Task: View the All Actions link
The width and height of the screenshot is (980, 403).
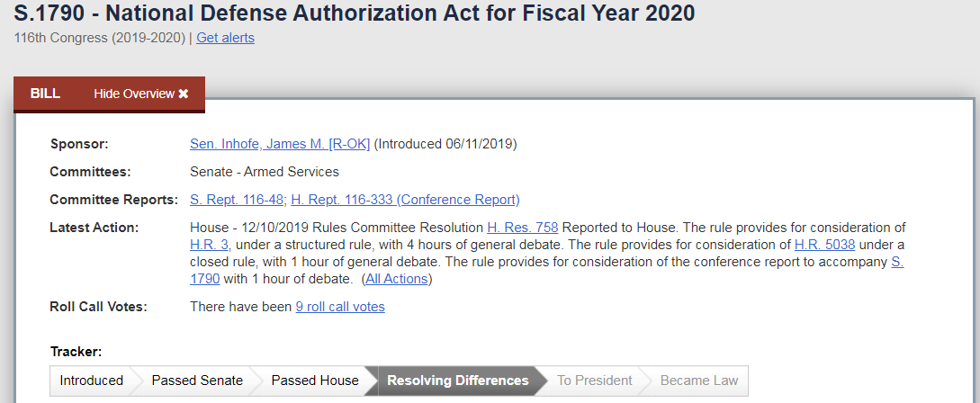Action: [x=398, y=279]
